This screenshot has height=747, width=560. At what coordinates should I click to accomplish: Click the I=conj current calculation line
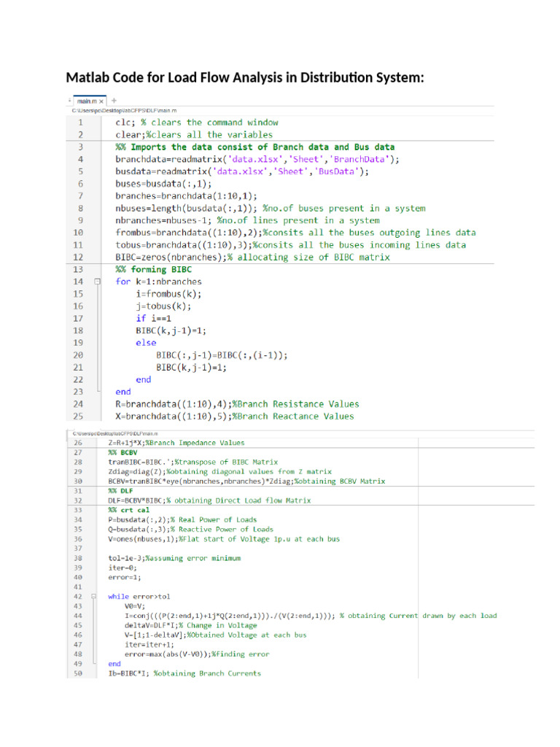[x=311, y=616]
